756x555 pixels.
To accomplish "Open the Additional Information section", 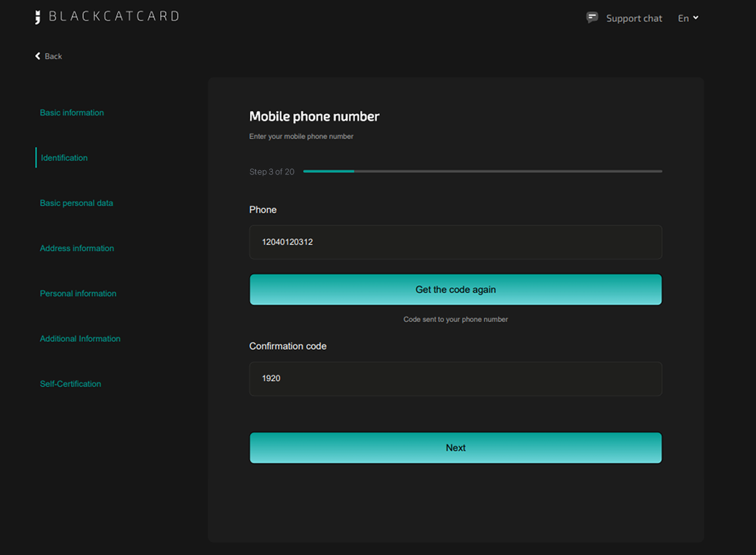I will point(80,339).
